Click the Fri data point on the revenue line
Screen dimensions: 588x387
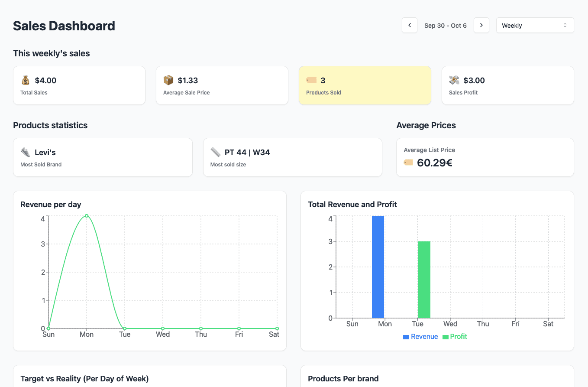(x=239, y=328)
